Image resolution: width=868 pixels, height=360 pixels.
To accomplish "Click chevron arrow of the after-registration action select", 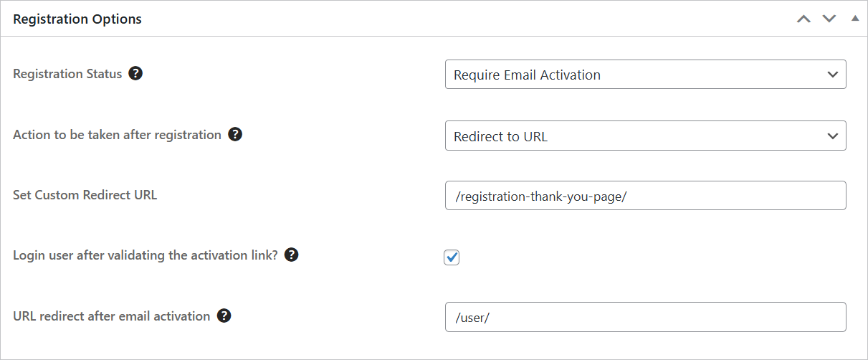I will click(832, 136).
